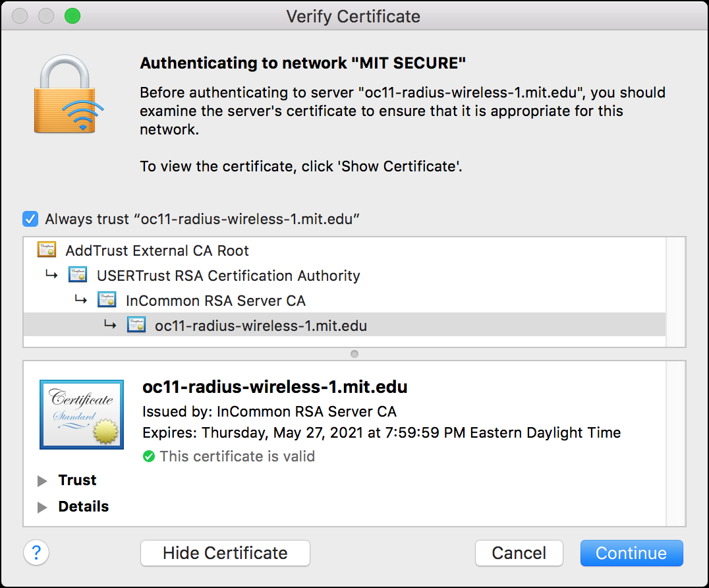The width and height of the screenshot is (709, 588).
Task: Click the green zoom window button
Action: pyautogui.click(x=72, y=16)
